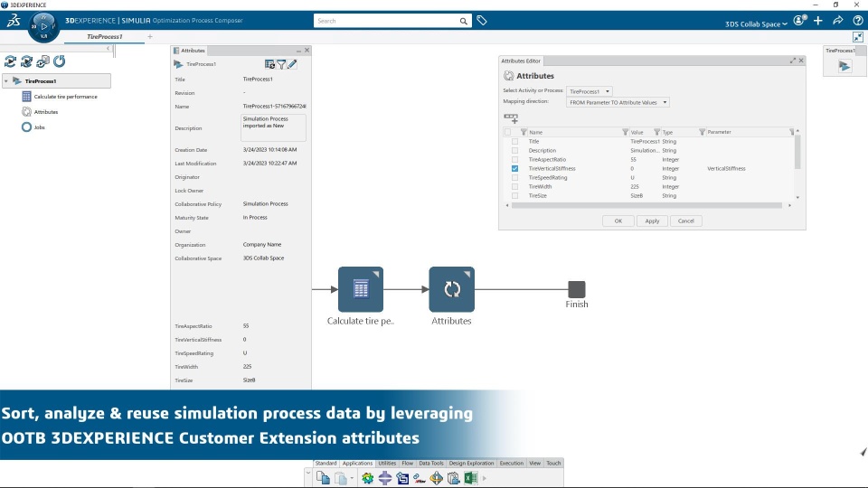
Task: Click the orange diamond info application icon
Action: [436, 478]
